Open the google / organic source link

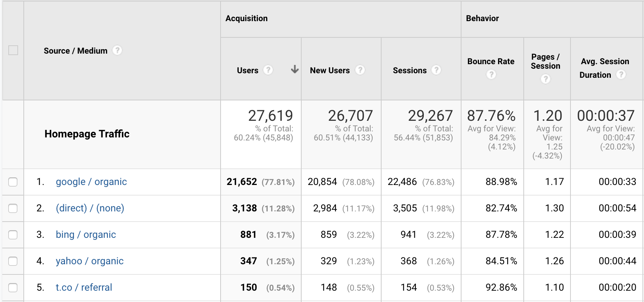(91, 182)
